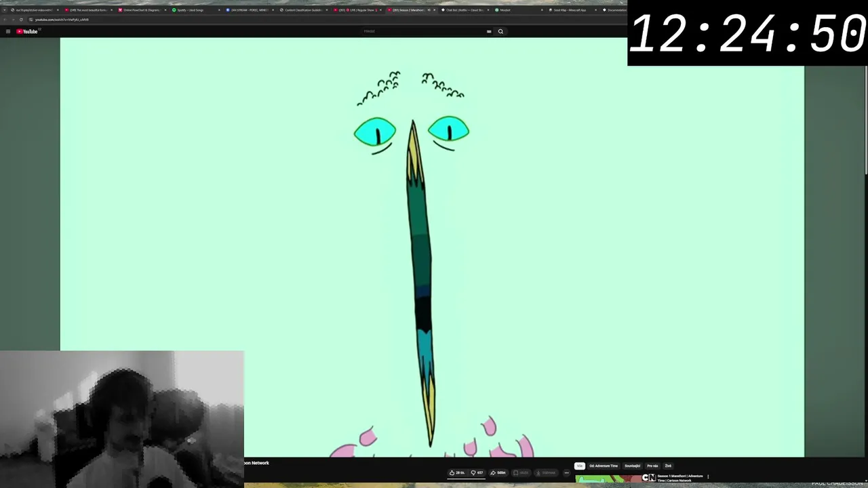
Task: Click the Stáhnout download button
Action: 547,472
